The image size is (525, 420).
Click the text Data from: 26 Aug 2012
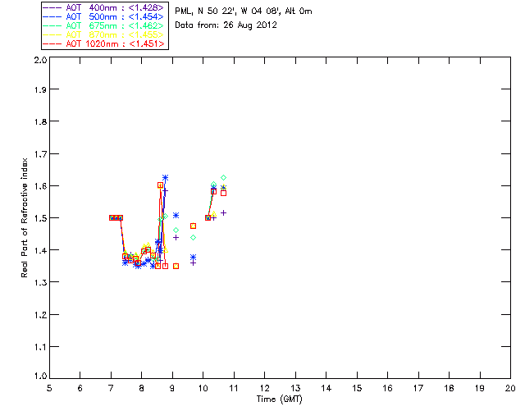[226, 25]
